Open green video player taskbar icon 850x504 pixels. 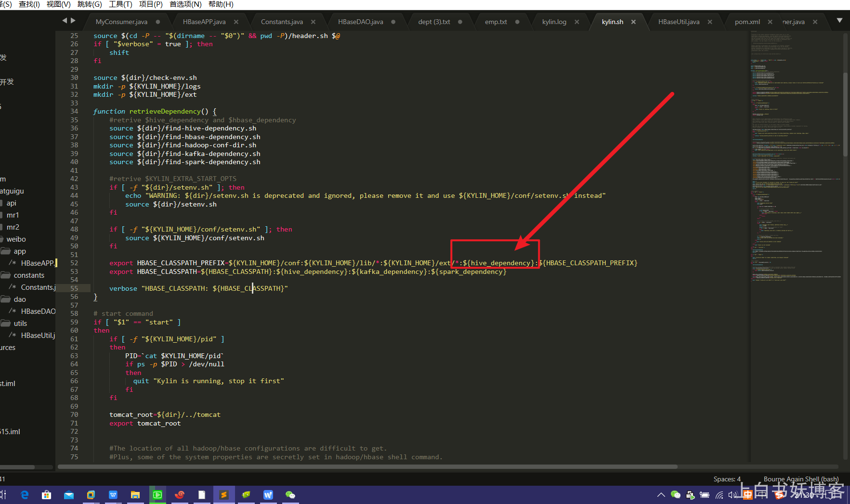(157, 495)
